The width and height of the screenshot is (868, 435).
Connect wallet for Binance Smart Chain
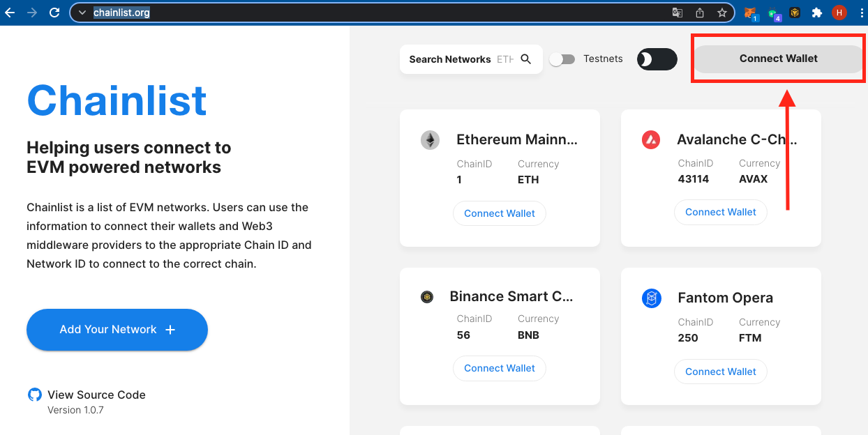point(500,368)
